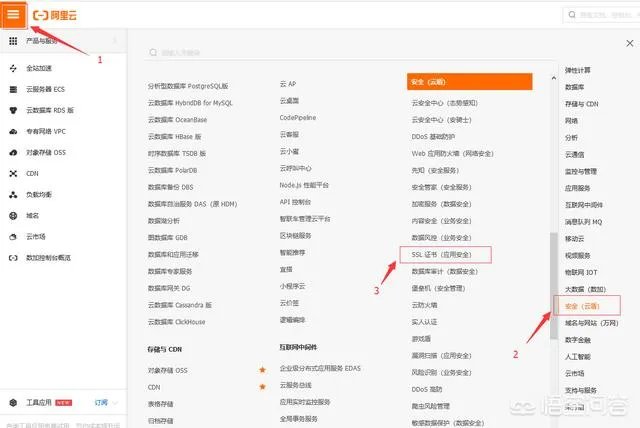Open 数加控制台概览 from left sidebar

49,258
